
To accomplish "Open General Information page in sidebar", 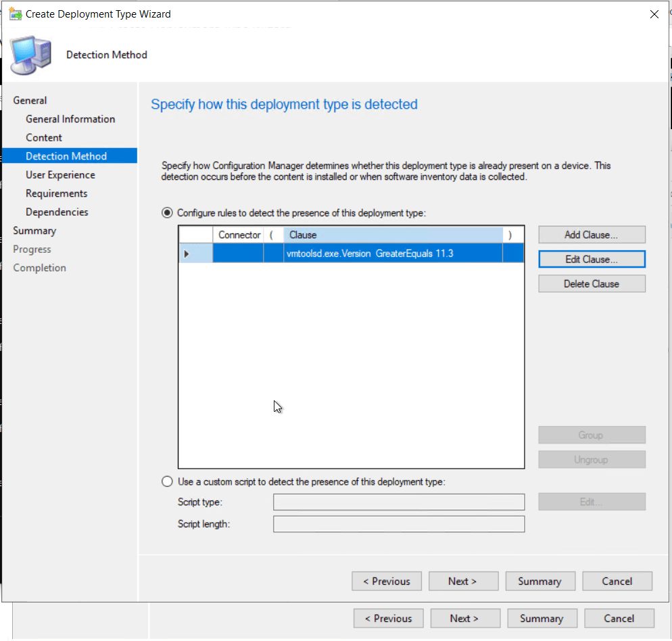I will click(70, 119).
